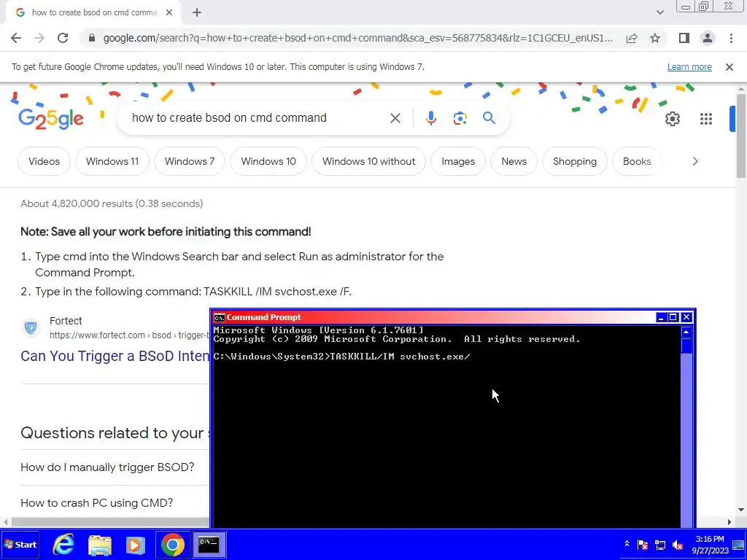Open Windows Explorer folder in taskbar
The height and width of the screenshot is (560, 747).
pos(99,545)
